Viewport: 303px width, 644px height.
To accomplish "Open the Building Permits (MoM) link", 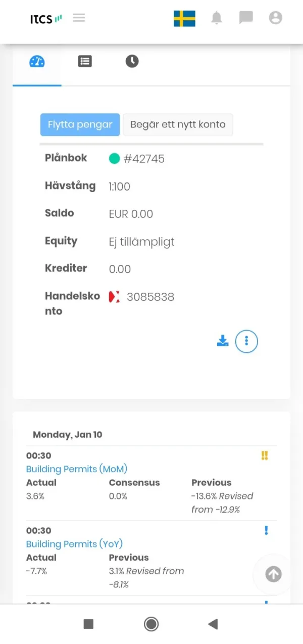I will 77,469.
